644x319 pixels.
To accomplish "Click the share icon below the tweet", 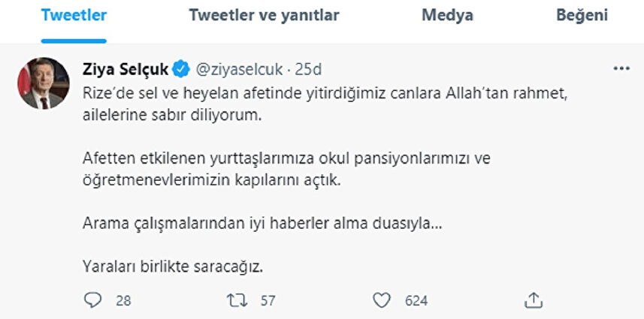I will coord(534,300).
